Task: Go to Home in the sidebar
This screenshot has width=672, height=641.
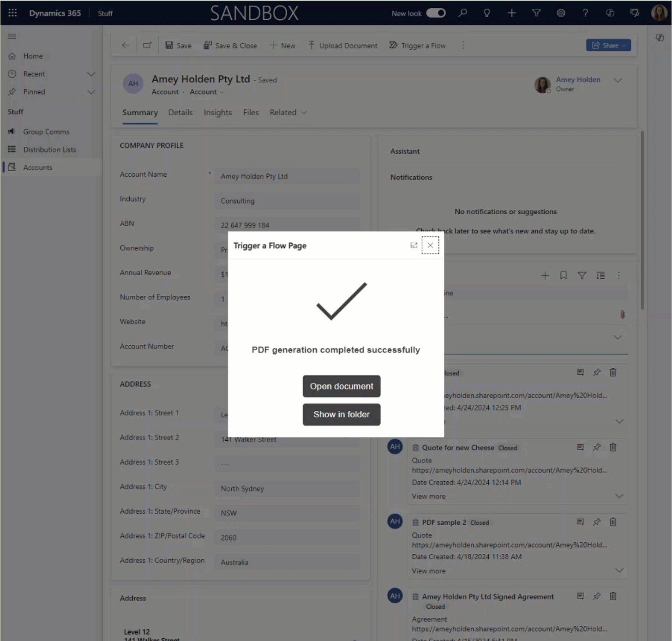Action: click(33, 56)
